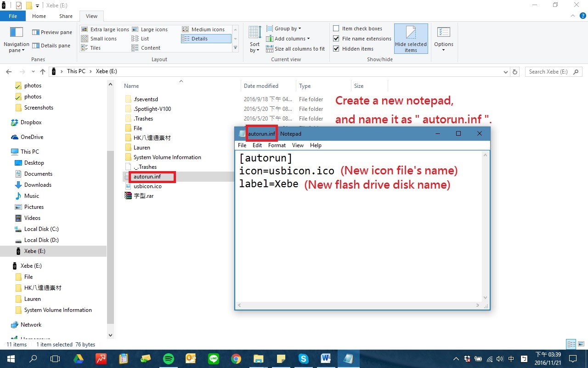Switch to the Home ribbon tab
The width and height of the screenshot is (588, 368).
click(39, 16)
